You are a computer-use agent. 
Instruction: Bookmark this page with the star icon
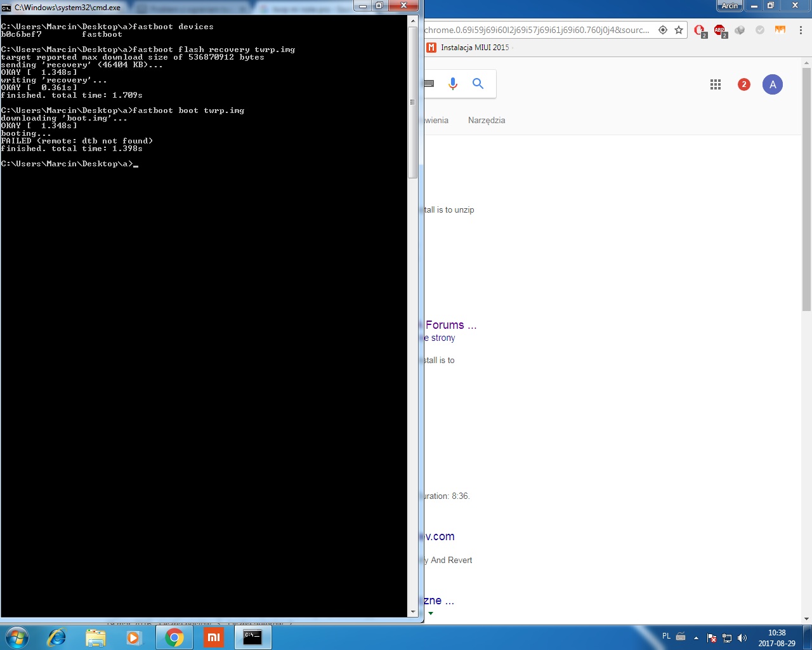[x=679, y=30]
